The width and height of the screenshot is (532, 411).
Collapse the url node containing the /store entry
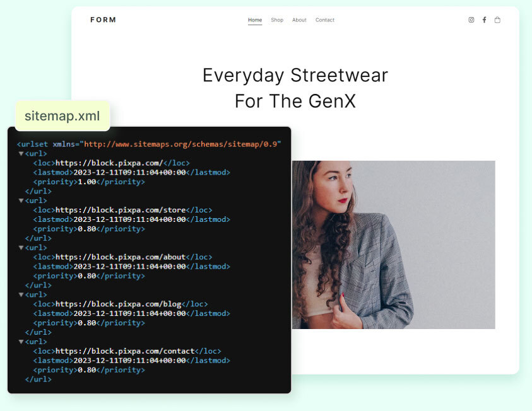coord(21,201)
